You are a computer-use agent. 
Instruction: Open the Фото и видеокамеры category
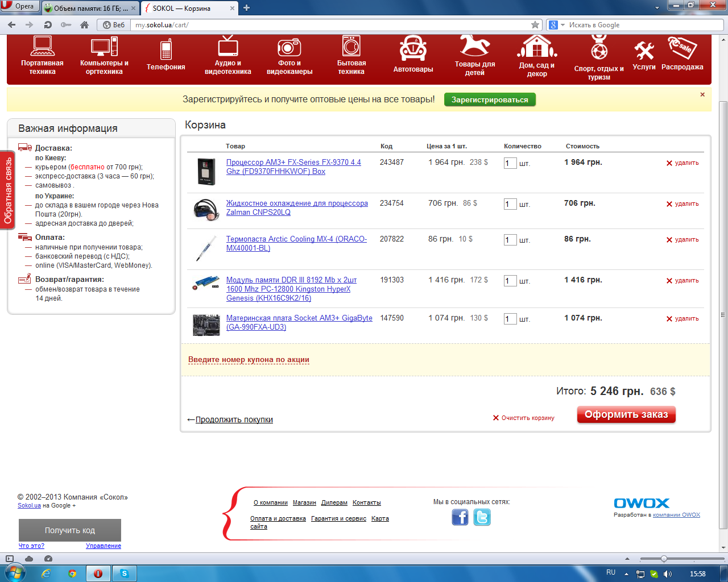pos(289,55)
